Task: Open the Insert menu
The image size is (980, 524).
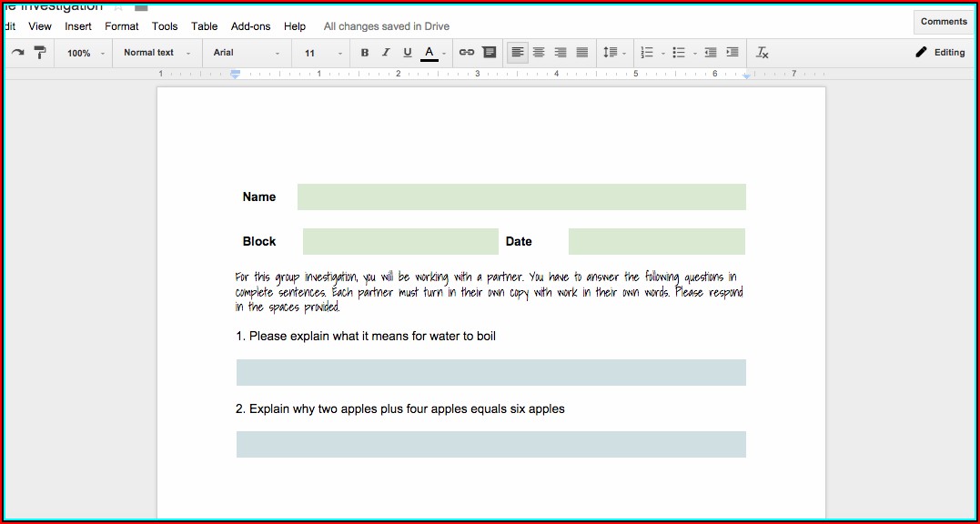Action: click(78, 26)
